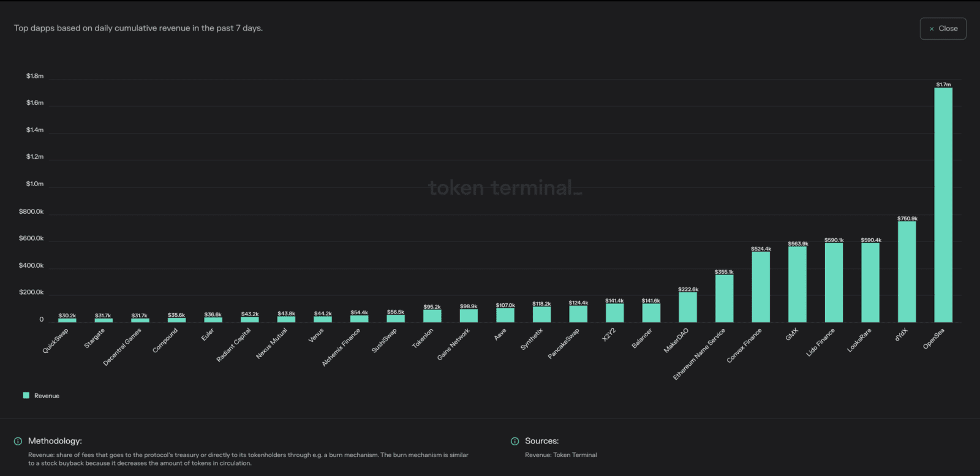Click the $750.9k value label
The width and height of the screenshot is (980, 476).
pos(907,218)
